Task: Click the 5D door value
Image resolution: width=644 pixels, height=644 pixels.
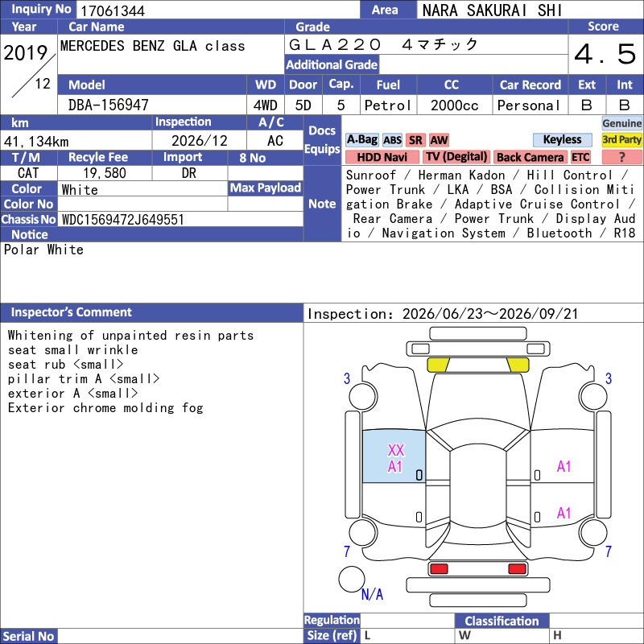Action: click(303, 105)
